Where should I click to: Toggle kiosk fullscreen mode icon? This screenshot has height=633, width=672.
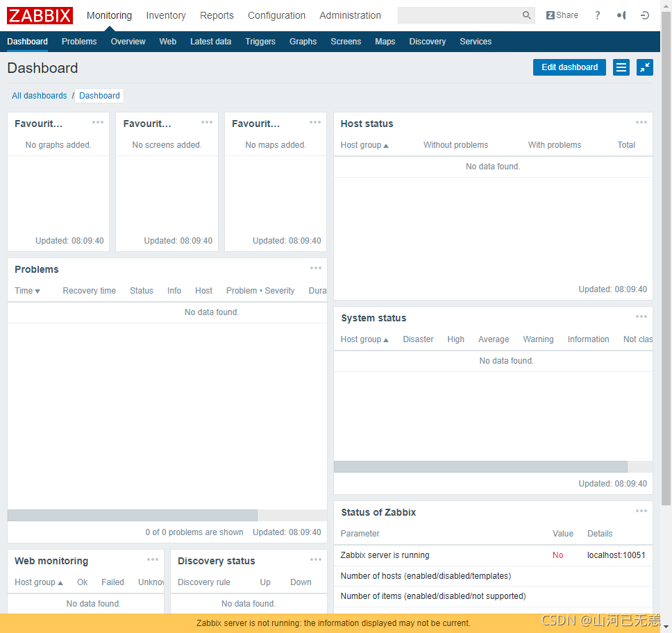click(x=644, y=67)
